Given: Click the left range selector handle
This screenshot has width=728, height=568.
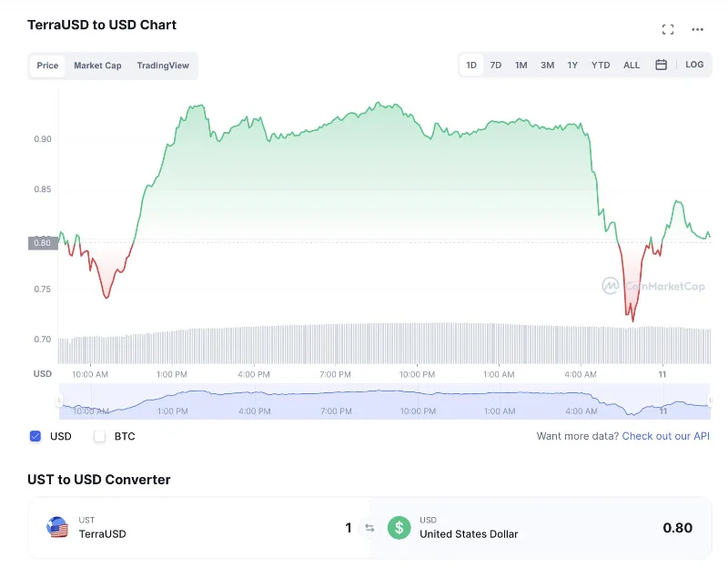Looking at the screenshot, I should (59, 401).
